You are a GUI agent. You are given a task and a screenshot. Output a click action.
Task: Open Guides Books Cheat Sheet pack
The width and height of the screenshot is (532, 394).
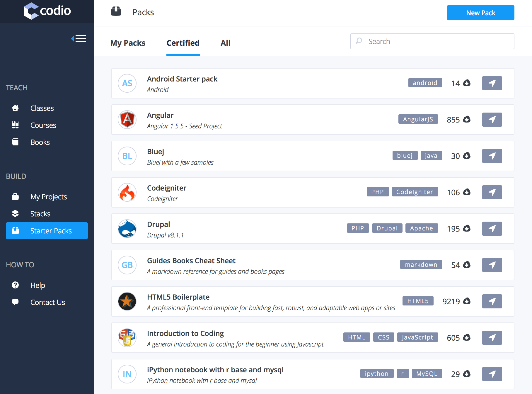(191, 261)
